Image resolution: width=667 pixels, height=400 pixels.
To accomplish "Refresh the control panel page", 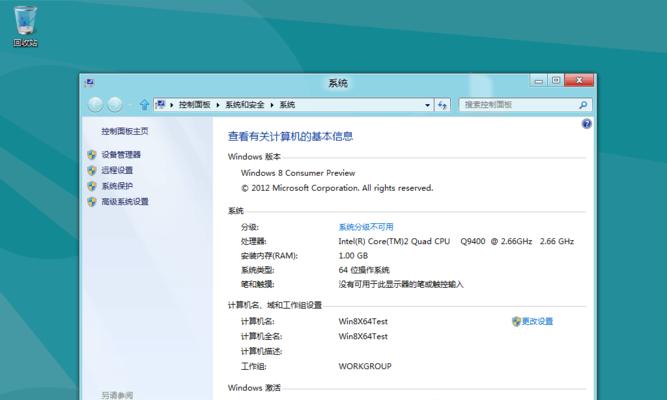I will coord(442,105).
